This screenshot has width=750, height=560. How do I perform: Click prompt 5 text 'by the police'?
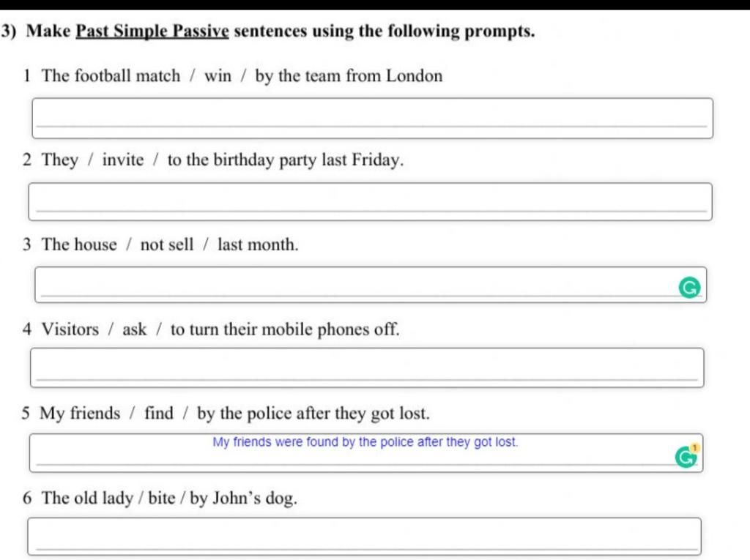click(x=244, y=413)
